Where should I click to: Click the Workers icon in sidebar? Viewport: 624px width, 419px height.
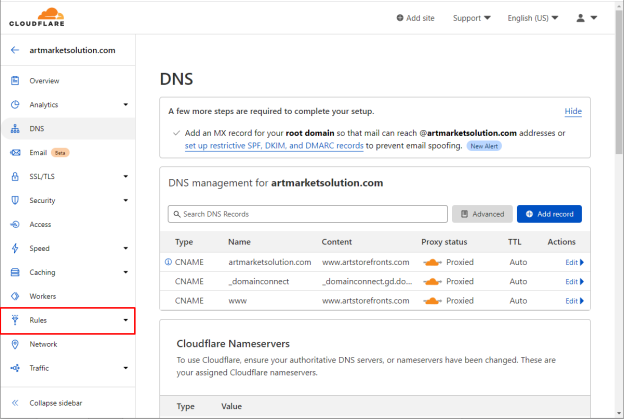tap(15, 296)
